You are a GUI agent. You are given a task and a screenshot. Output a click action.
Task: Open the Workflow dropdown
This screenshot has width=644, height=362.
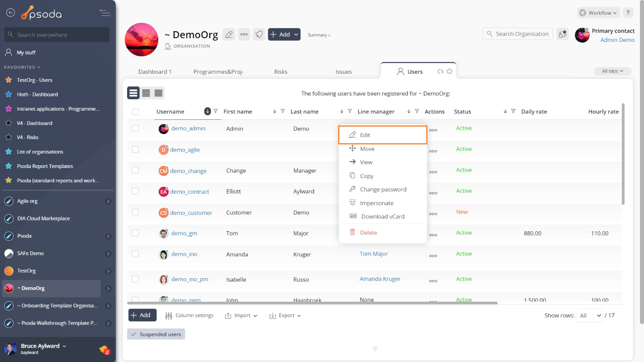(599, 13)
